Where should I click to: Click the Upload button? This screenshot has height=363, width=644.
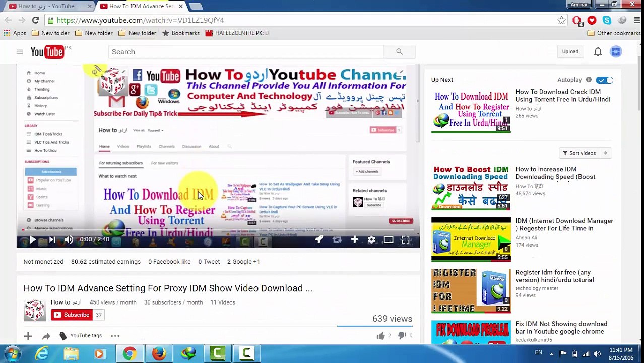570,51
